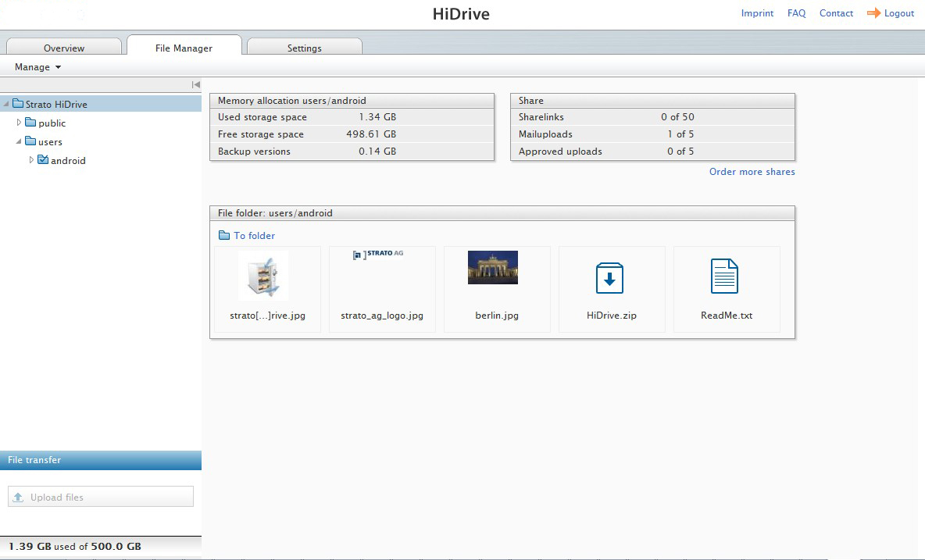Click the File transfer panel header
This screenshot has width=925, height=560.
100,460
